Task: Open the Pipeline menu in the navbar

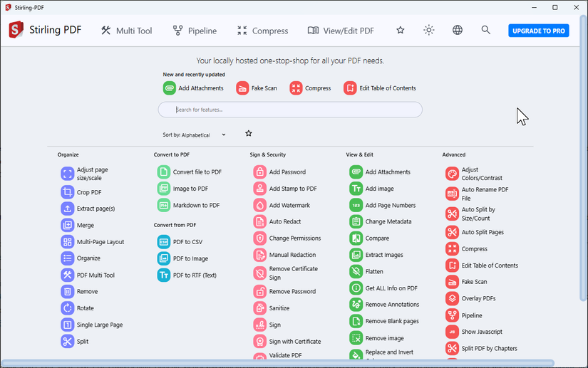Action: coord(195,31)
